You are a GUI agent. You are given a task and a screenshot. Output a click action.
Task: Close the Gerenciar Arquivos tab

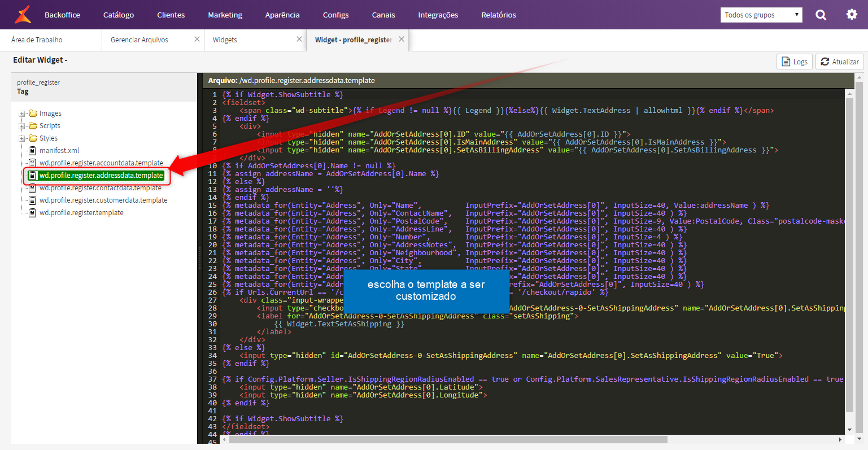(197, 39)
